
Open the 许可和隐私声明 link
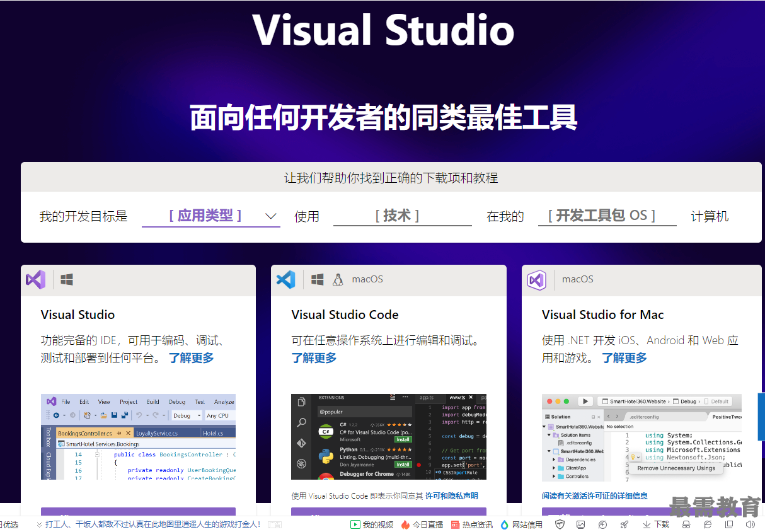[x=451, y=496]
